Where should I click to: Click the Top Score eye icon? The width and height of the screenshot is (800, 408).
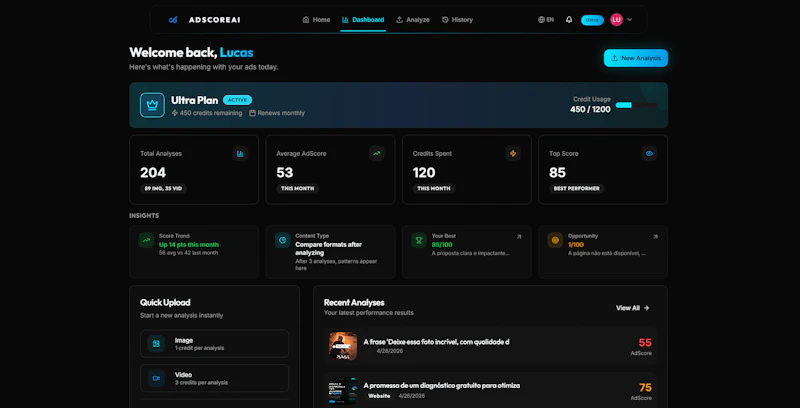[x=649, y=154]
